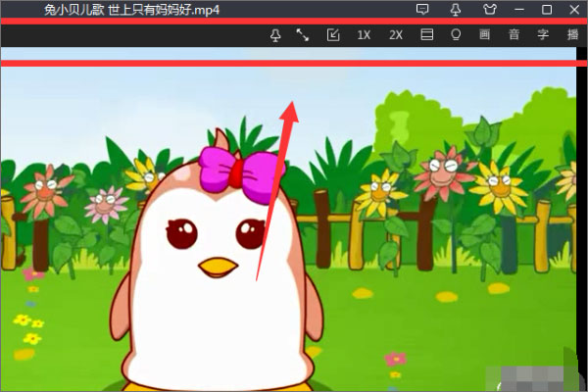Open subtitle settings with the 字 button
The width and height of the screenshot is (588, 392).
(543, 35)
